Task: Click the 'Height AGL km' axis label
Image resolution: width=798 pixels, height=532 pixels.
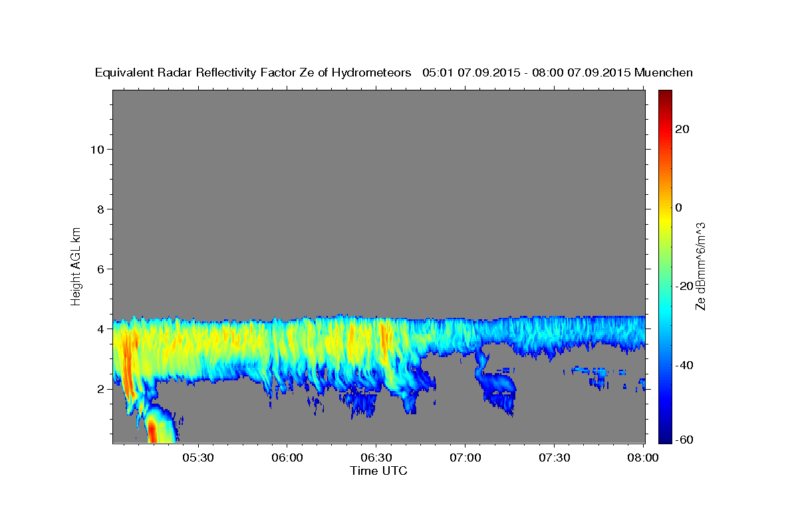Action: (x=76, y=265)
